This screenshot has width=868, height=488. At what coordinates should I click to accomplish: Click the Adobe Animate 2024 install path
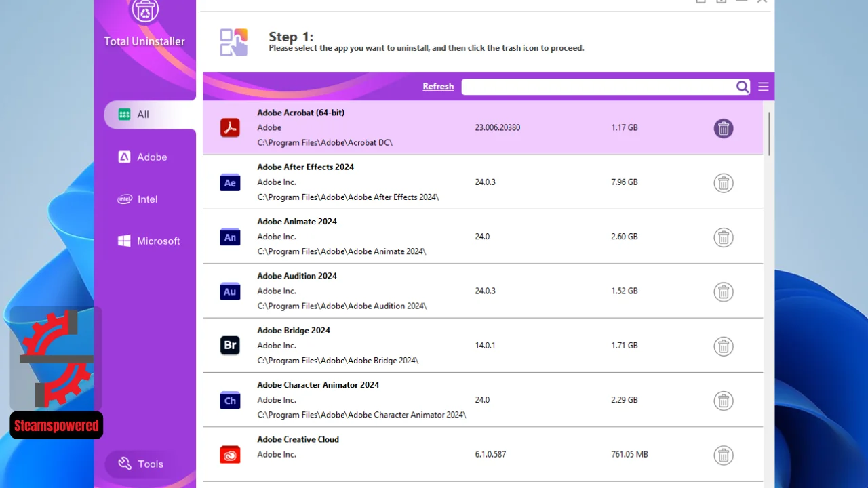342,251
